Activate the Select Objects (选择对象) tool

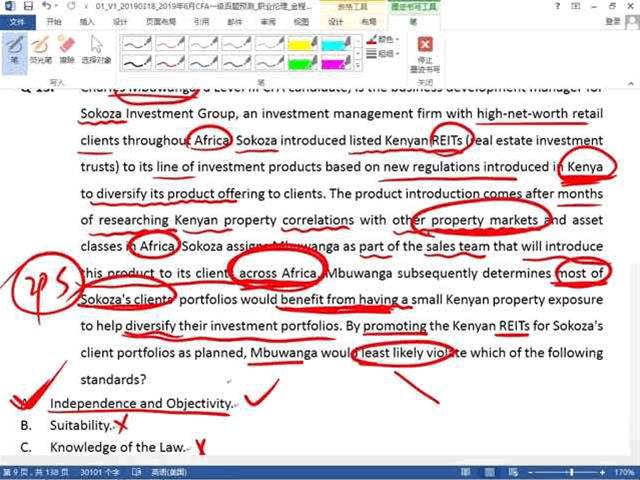pyautogui.click(x=96, y=50)
